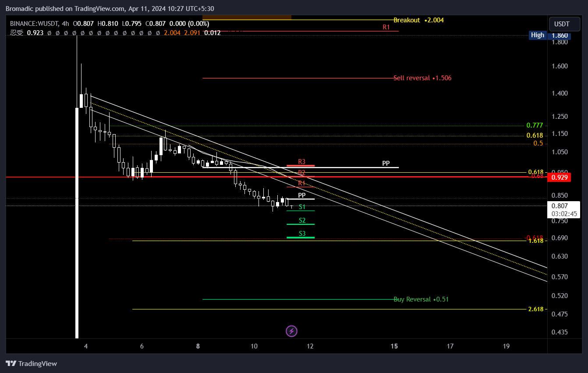Click the S3 support label
This screenshot has height=373, width=588.
tap(302, 234)
